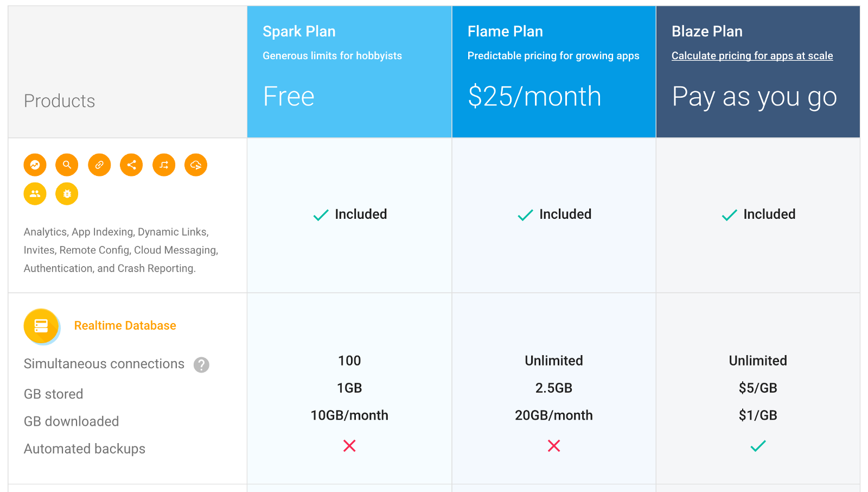The width and height of the screenshot is (868, 492).
Task: Click the Authentication people icon
Action: coord(35,194)
